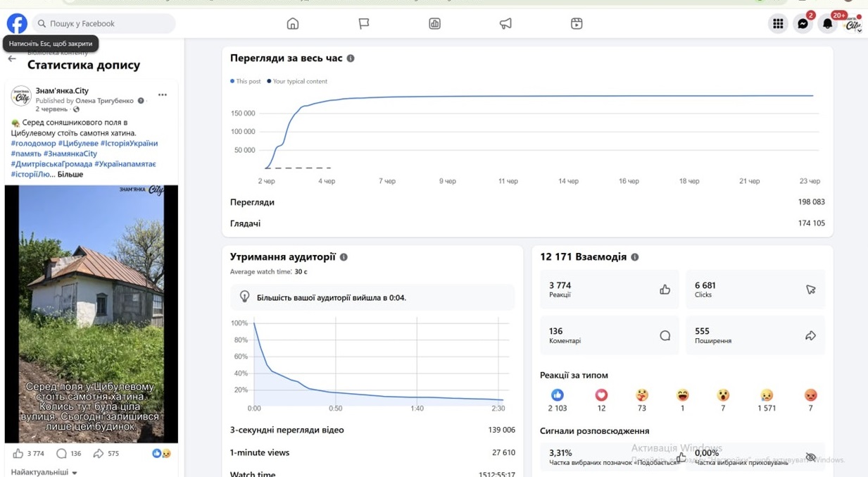The width and height of the screenshot is (868, 477).
Task: Click the share arrow icon showing 575 under post
Action: point(99,454)
